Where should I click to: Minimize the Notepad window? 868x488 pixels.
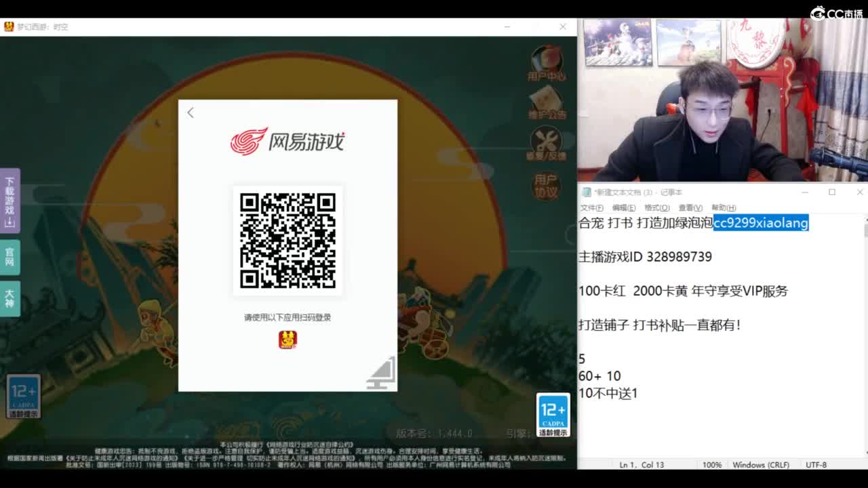805,192
